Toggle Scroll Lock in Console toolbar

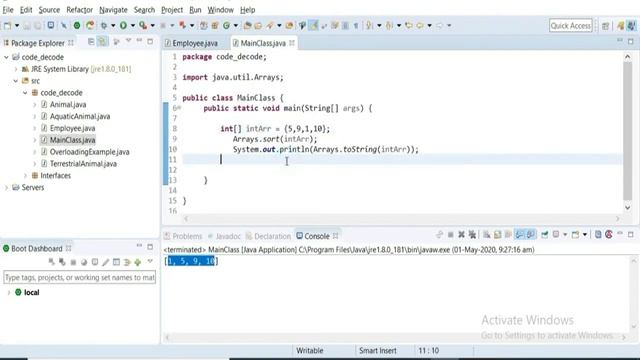point(498,234)
